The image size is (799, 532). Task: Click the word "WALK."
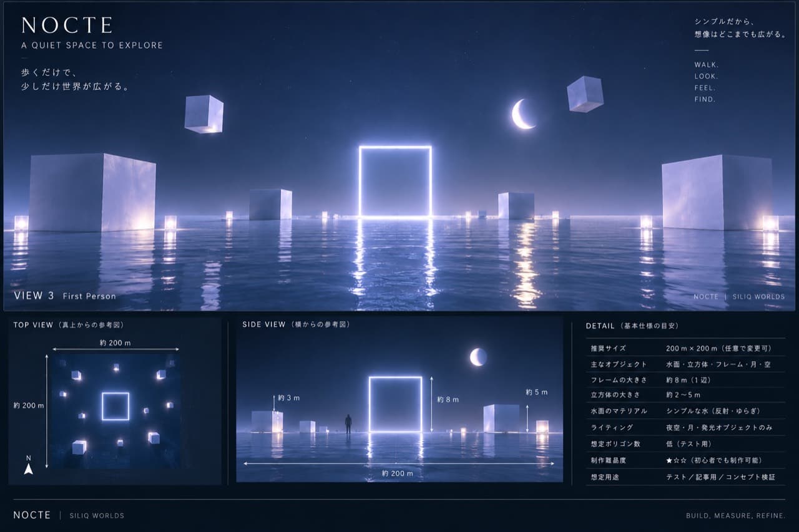coord(707,65)
